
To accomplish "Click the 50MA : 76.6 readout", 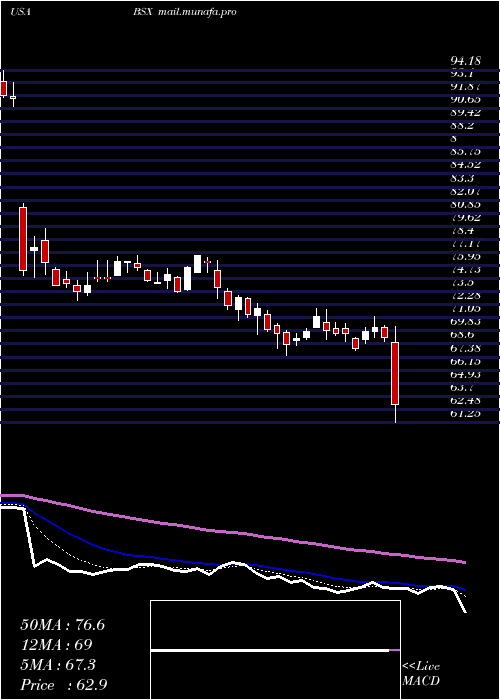I will tap(62, 625).
